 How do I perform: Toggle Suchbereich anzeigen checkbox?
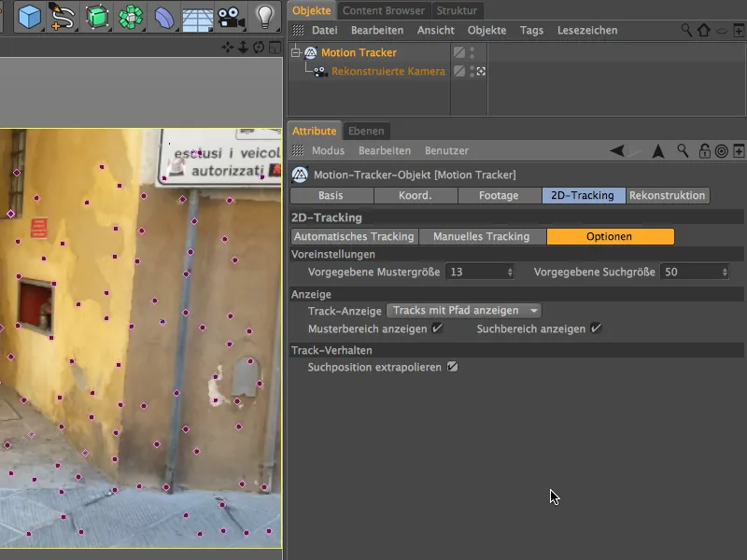[596, 329]
